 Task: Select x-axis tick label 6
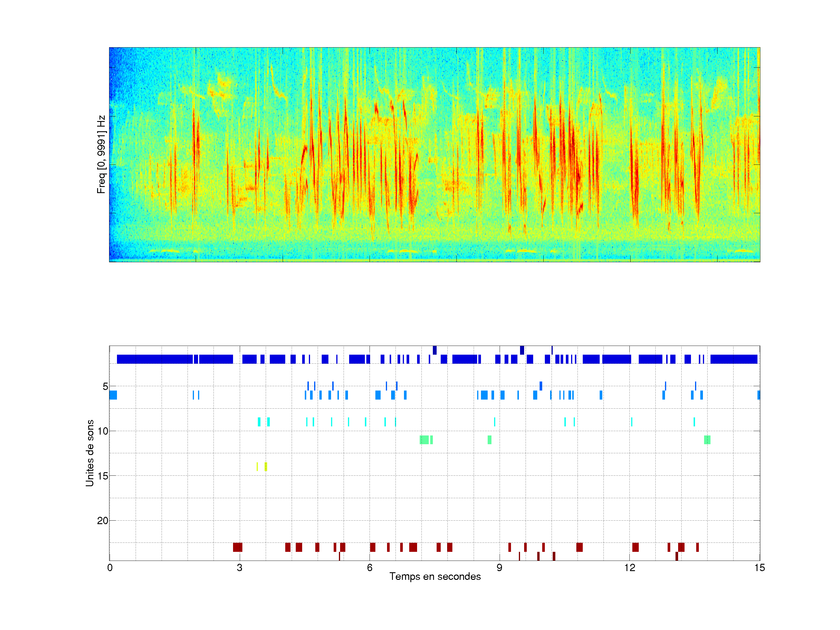click(370, 568)
